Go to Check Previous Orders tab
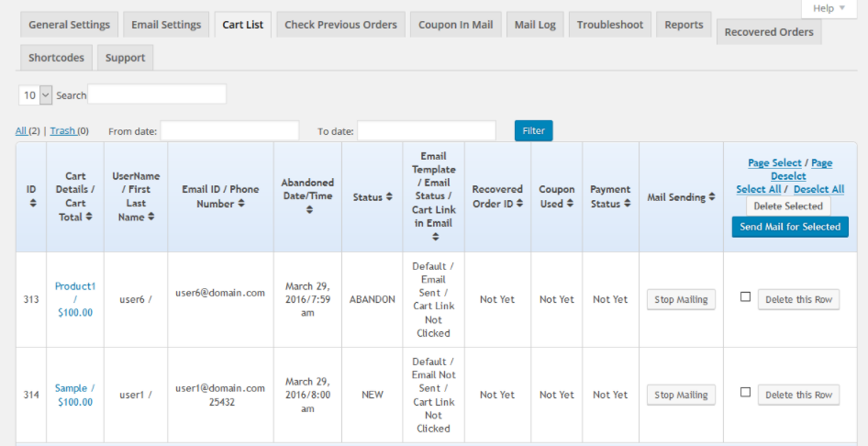 (341, 25)
